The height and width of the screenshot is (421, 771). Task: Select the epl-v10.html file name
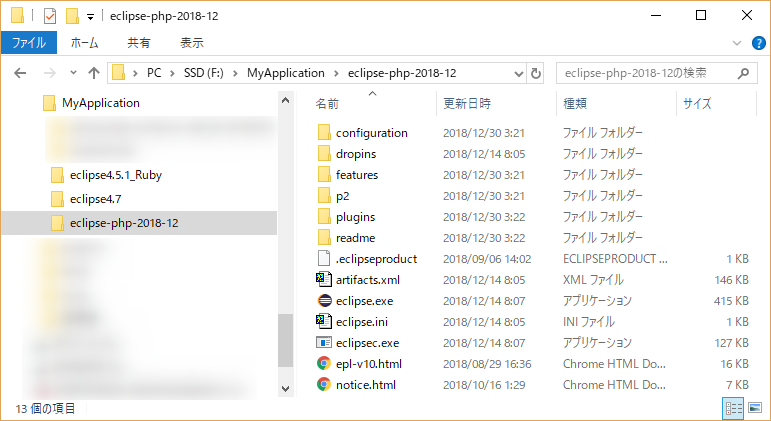click(369, 364)
